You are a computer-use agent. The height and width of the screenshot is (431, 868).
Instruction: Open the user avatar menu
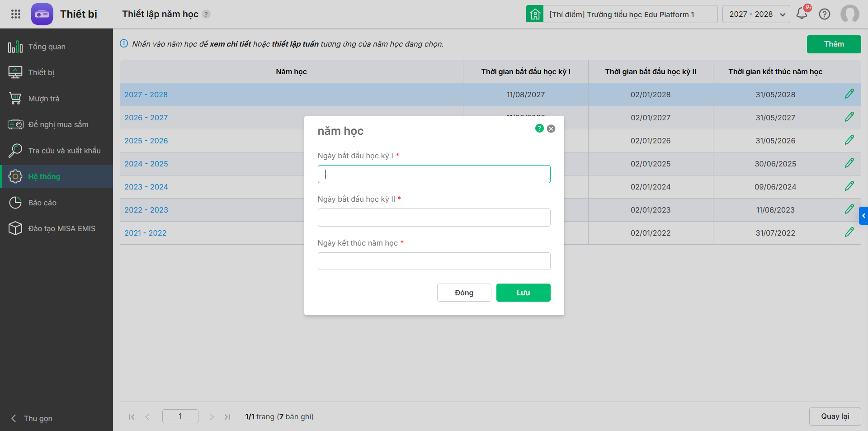pyautogui.click(x=850, y=14)
